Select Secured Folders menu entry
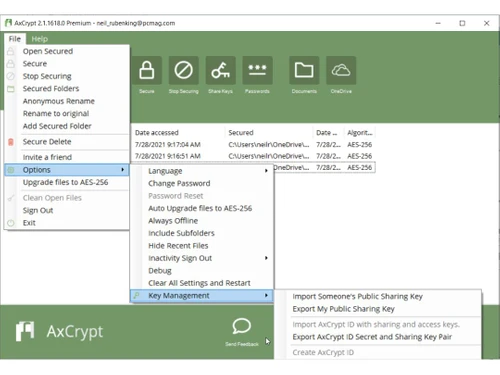 coord(67,89)
